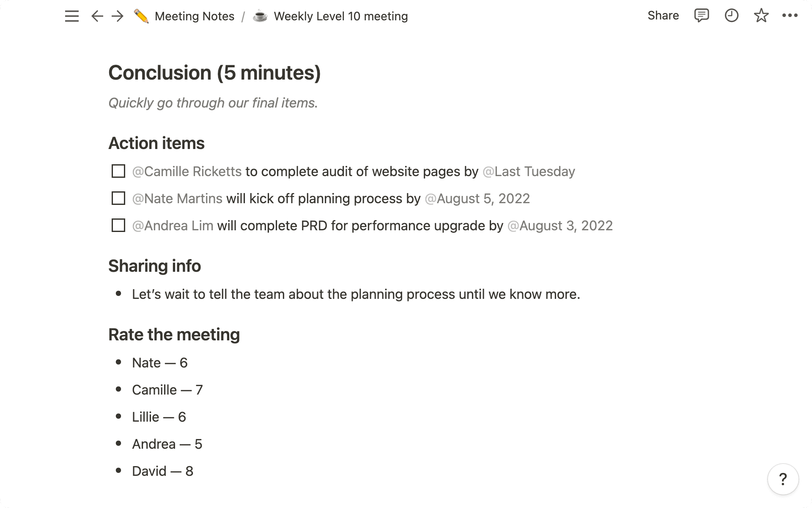
Task: View page history via the clock icon
Action: tap(731, 16)
